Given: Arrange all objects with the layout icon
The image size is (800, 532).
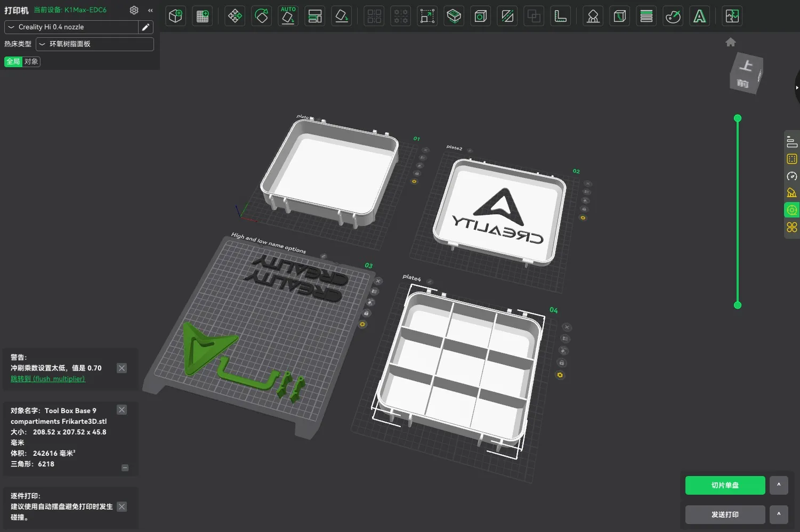Looking at the screenshot, I should [x=315, y=16].
